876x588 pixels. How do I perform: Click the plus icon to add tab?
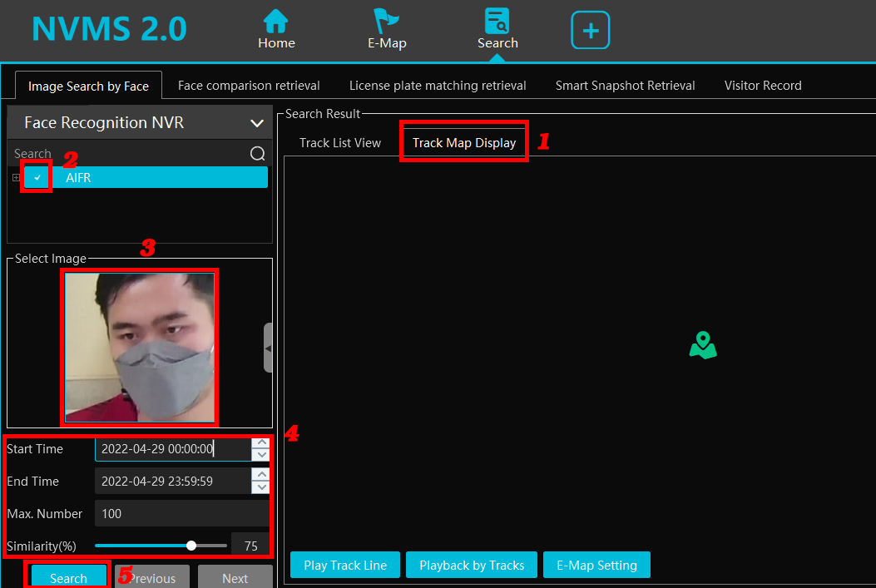tap(590, 31)
